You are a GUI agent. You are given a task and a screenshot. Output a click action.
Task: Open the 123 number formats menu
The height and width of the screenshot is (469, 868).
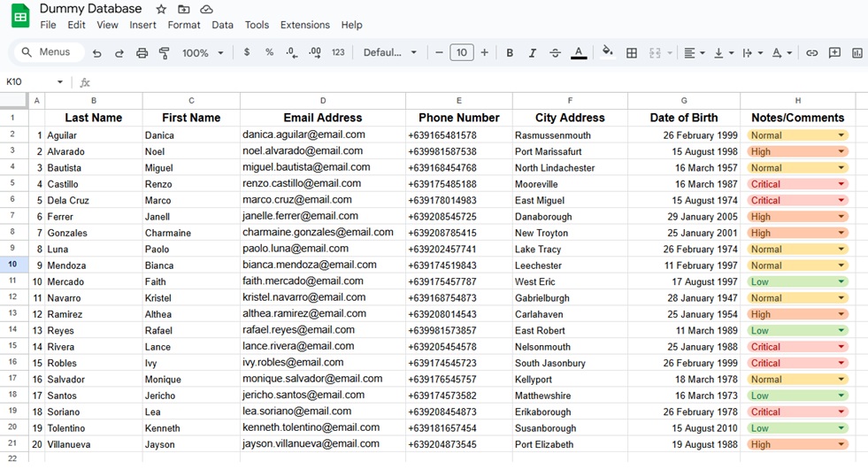coord(338,52)
